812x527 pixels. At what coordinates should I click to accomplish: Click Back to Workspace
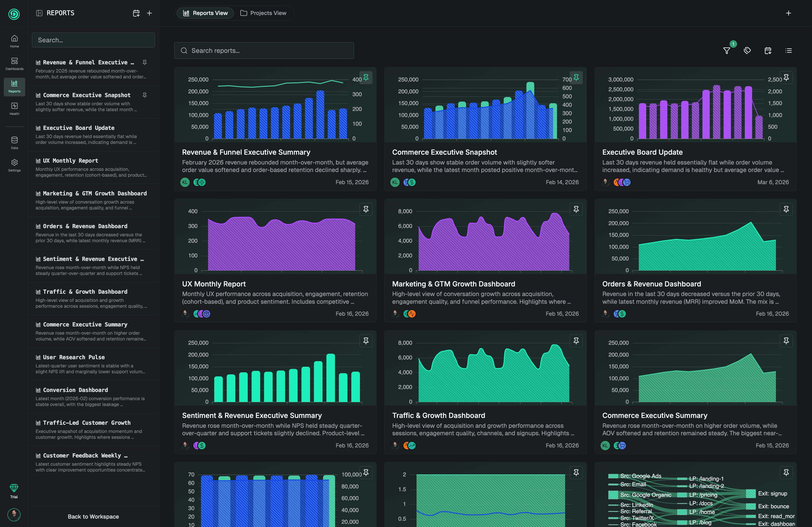[x=93, y=516]
